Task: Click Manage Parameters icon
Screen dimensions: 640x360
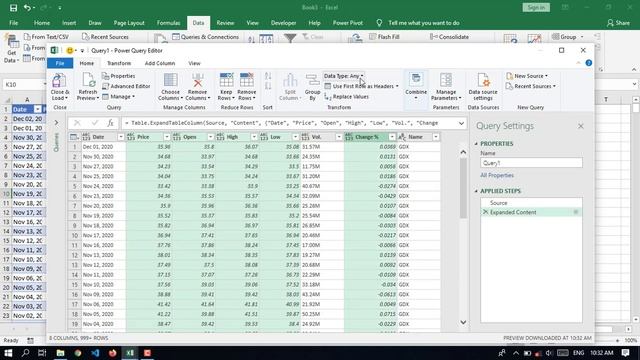Action: tap(446, 80)
